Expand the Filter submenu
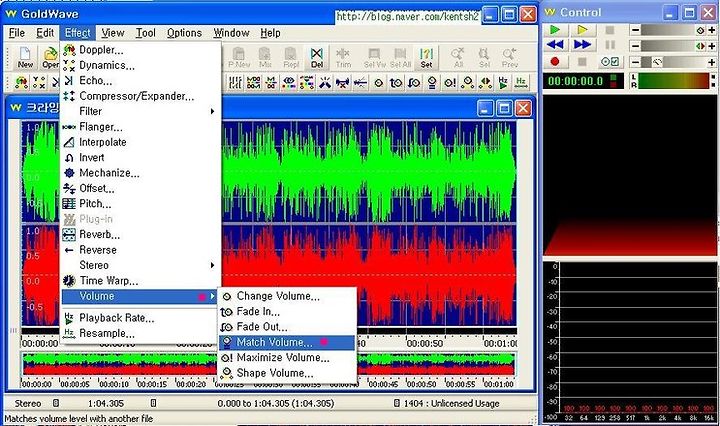Screen dimensions: 720x426 pyautogui.click(x=140, y=111)
